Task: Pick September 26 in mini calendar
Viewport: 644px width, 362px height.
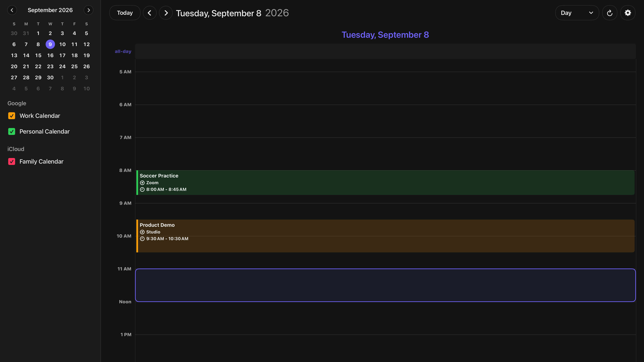Action: (87, 67)
